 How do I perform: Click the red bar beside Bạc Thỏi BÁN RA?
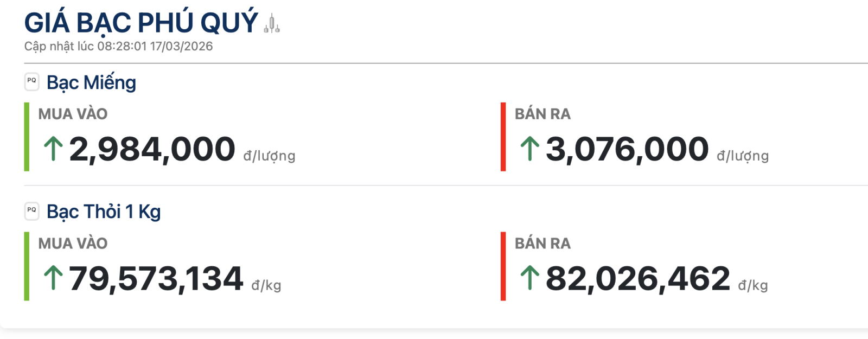click(x=503, y=266)
